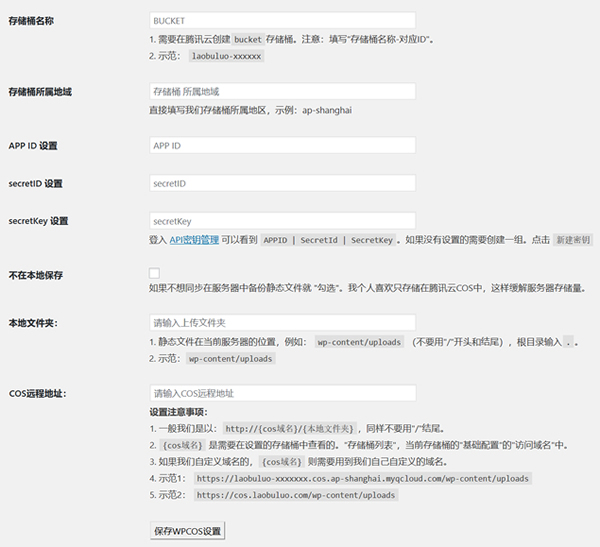
Task: Select the secretID text field
Action: click(x=281, y=184)
